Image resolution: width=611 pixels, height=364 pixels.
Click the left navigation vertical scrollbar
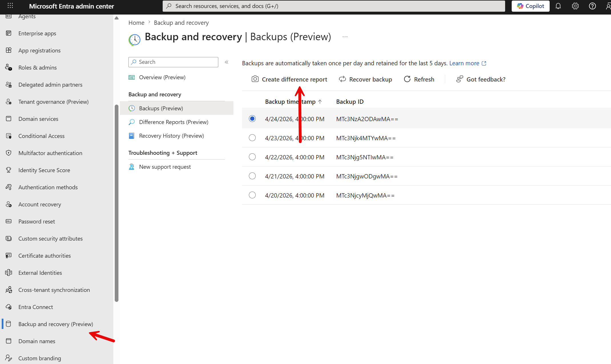[116, 202]
